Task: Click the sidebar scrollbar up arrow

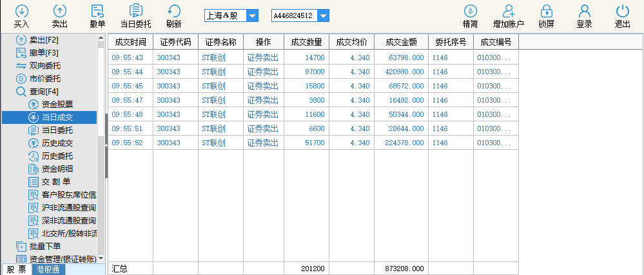Action: [101, 38]
